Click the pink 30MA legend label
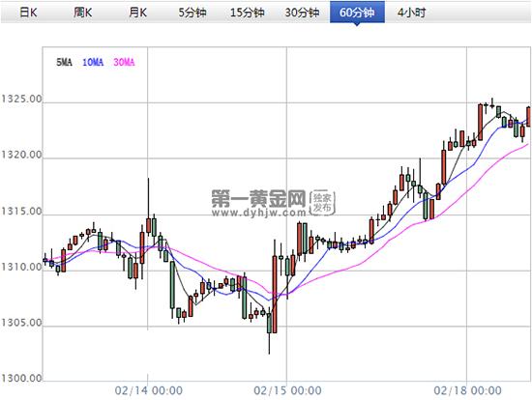This screenshot has height=400, width=532. pyautogui.click(x=124, y=62)
